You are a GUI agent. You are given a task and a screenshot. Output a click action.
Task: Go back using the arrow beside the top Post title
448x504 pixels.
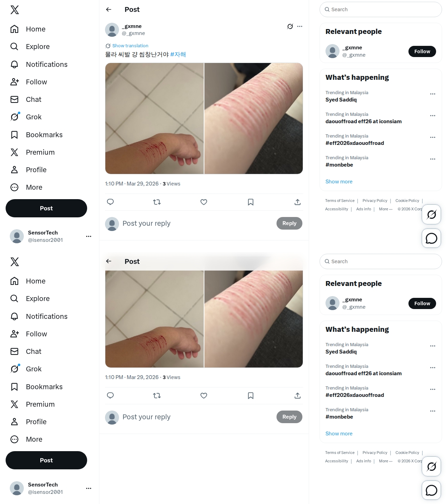pyautogui.click(x=109, y=9)
